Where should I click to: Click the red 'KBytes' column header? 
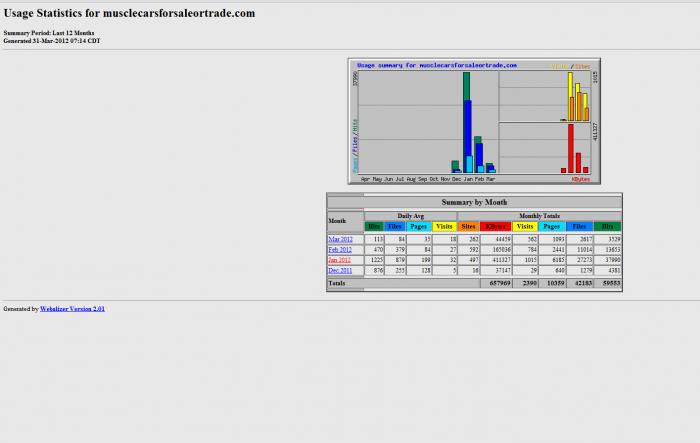[x=496, y=226]
